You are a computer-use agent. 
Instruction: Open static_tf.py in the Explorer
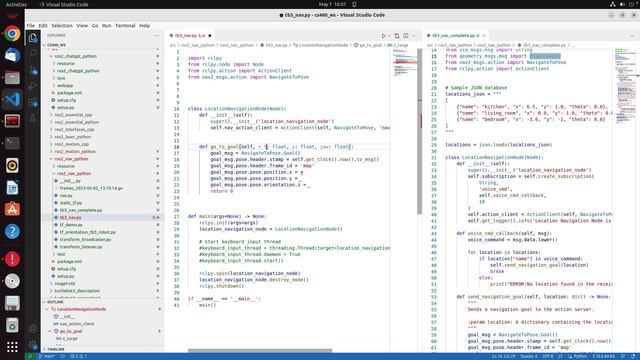102,203
